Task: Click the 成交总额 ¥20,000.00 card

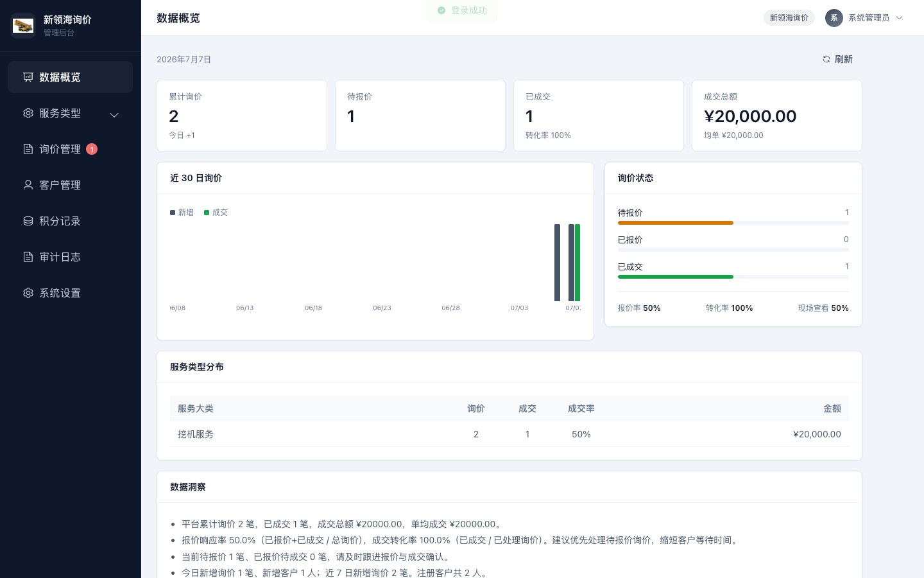Action: coord(777,116)
